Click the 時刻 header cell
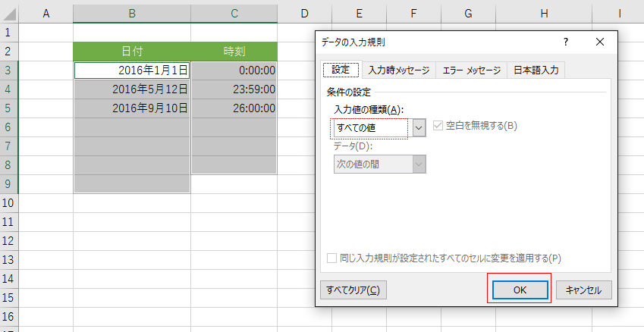 coord(234,52)
